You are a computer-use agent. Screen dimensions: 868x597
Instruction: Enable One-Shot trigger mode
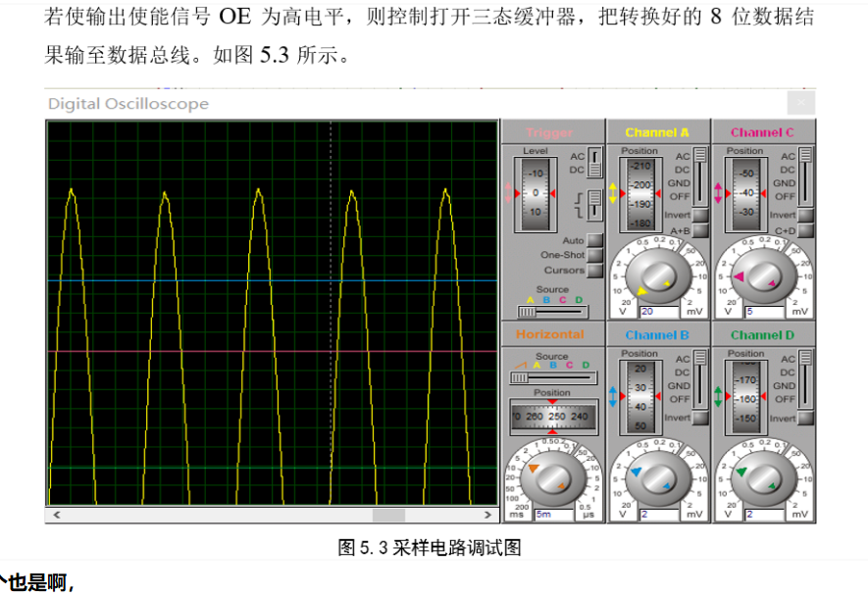tap(594, 255)
